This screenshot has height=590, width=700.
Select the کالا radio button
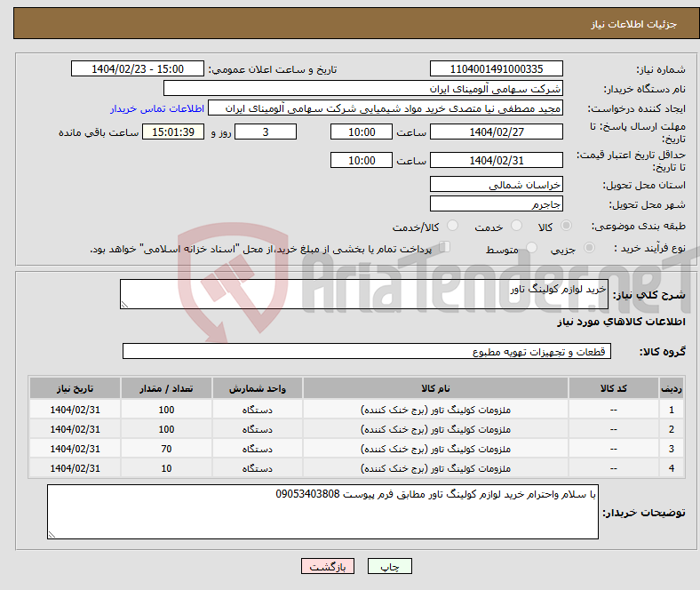[x=566, y=226]
